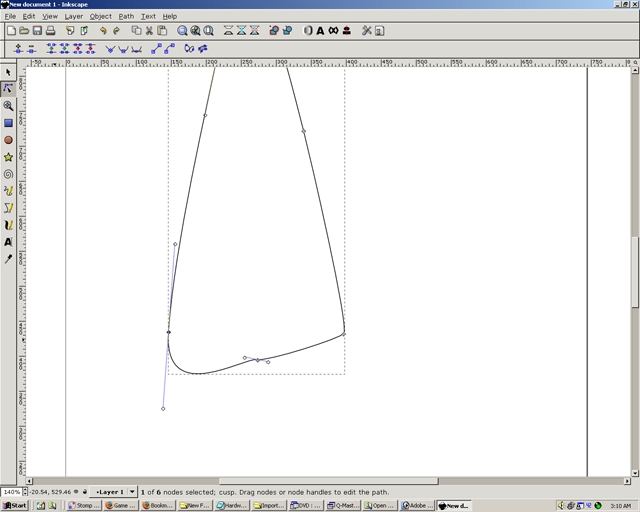This screenshot has height=512, width=640.
Task: Undo the last action
Action: 103,31
